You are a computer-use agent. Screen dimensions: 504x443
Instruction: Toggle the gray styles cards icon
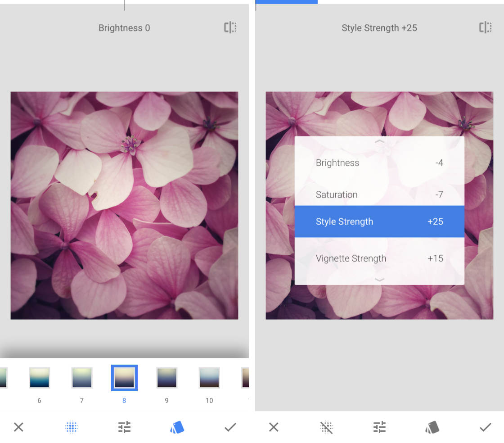coord(432,427)
